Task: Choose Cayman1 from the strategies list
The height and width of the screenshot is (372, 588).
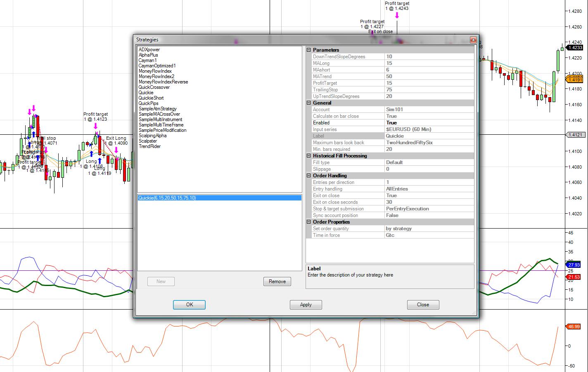Action: point(147,60)
